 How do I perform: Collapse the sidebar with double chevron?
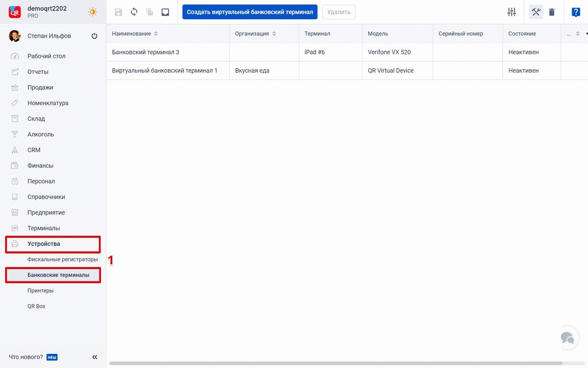[95, 357]
